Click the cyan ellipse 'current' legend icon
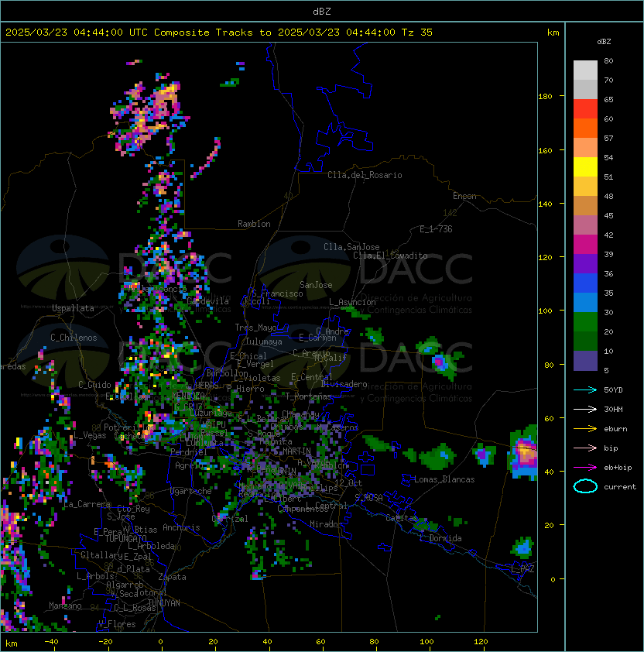Viewport: 644px width, 652px height. point(585,486)
